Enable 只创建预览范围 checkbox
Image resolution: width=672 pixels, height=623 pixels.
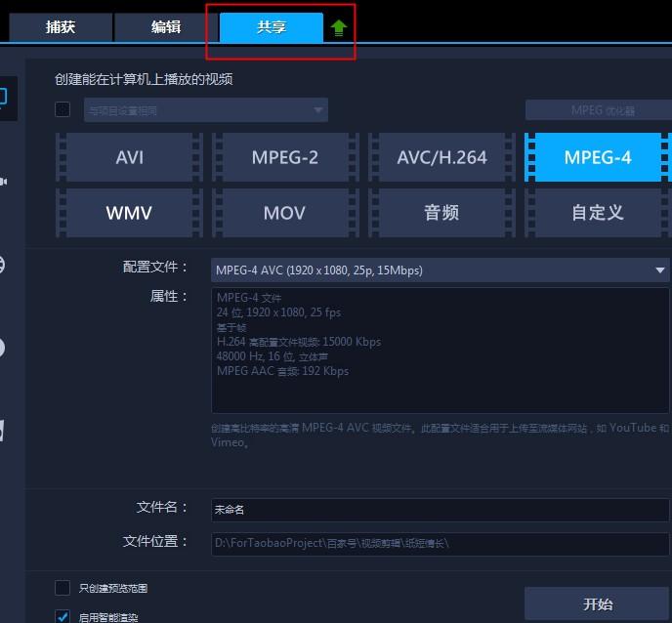[63, 588]
